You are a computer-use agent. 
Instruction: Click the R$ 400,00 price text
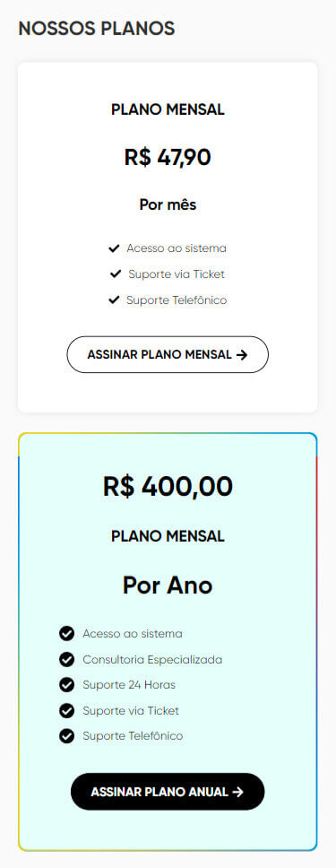coord(168,487)
